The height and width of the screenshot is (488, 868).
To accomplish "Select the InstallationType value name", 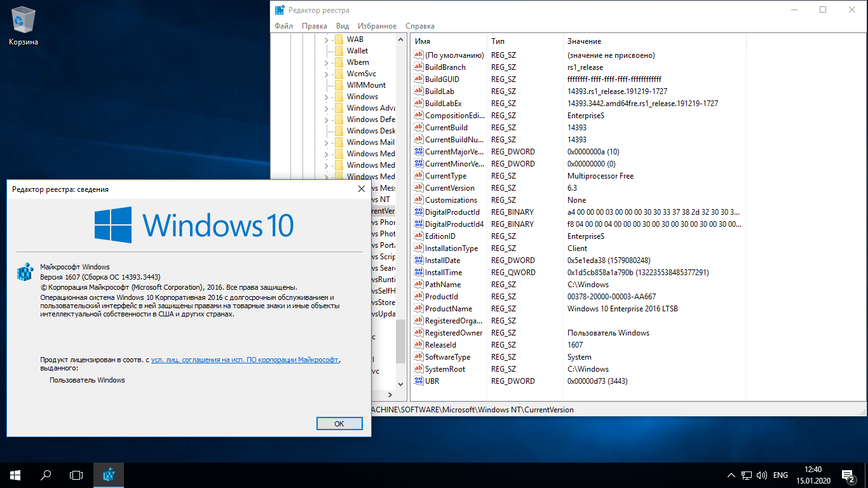I will (452, 248).
